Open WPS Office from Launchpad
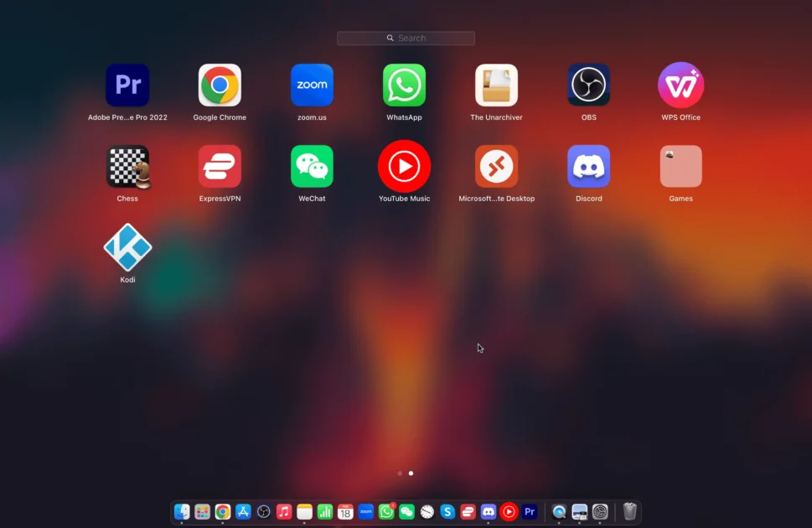 click(x=680, y=84)
